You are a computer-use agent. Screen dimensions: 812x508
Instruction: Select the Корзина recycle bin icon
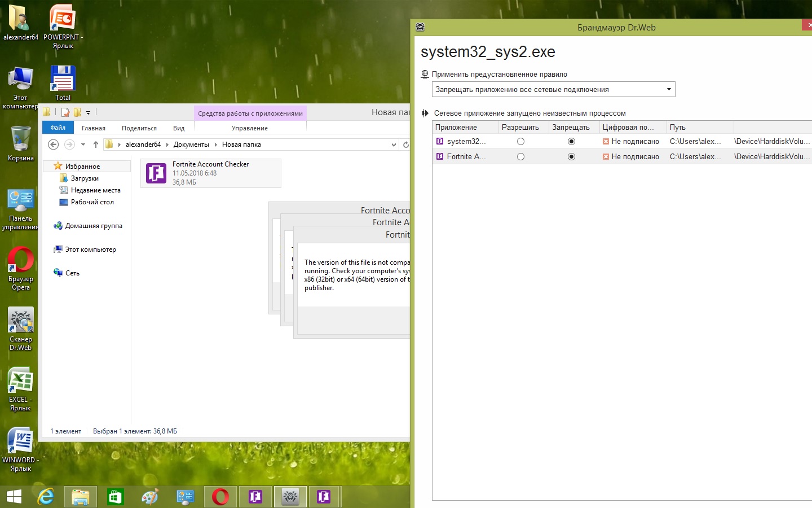tap(21, 143)
